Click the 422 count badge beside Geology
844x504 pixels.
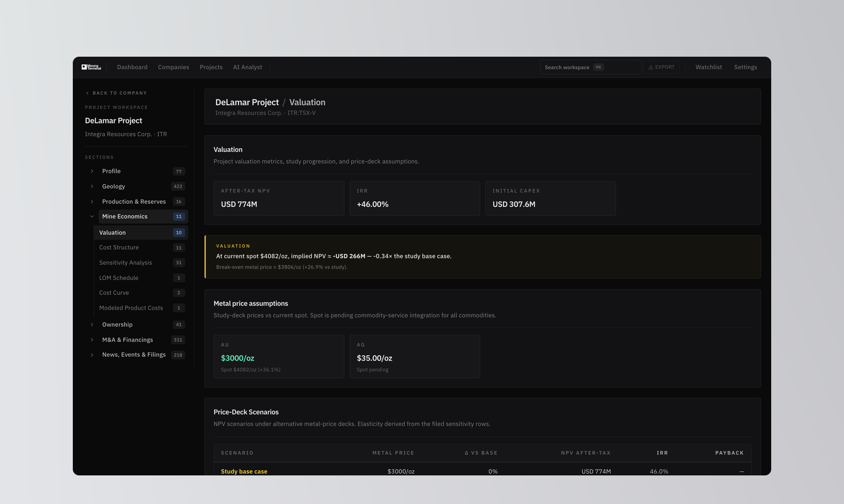click(178, 186)
